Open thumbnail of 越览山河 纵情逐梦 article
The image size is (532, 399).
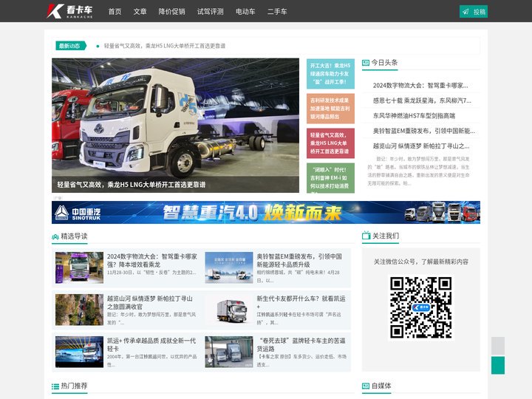[x=79, y=310]
